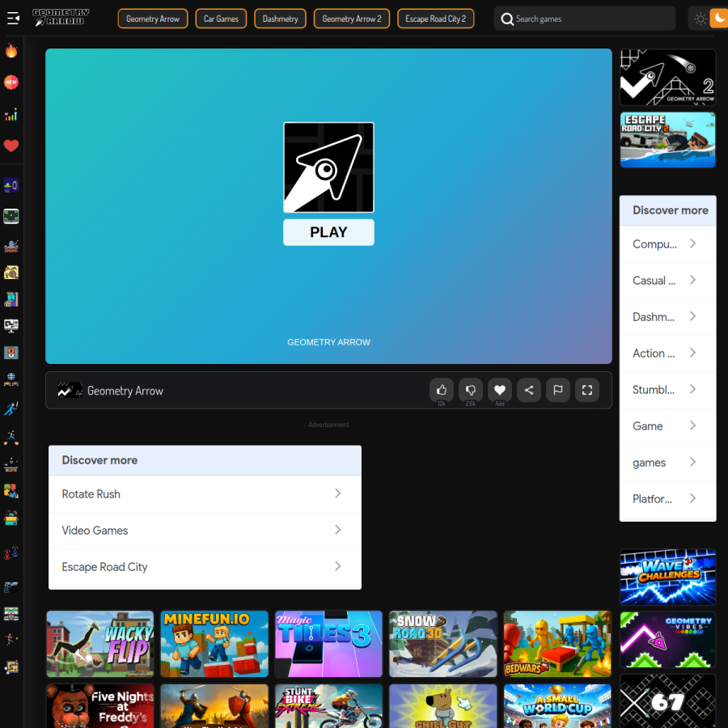Open A Small World Cup thumbnail
This screenshot has height=728, width=728.
[557, 706]
